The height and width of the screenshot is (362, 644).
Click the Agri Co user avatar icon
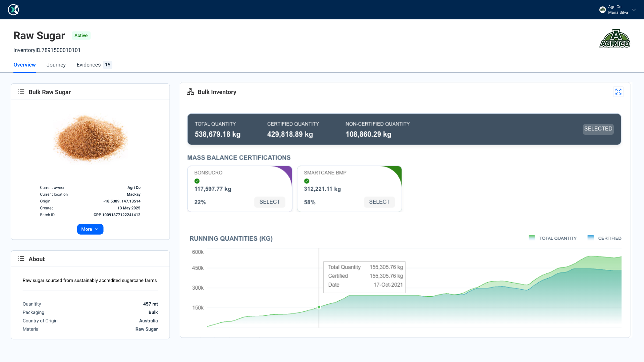click(602, 10)
